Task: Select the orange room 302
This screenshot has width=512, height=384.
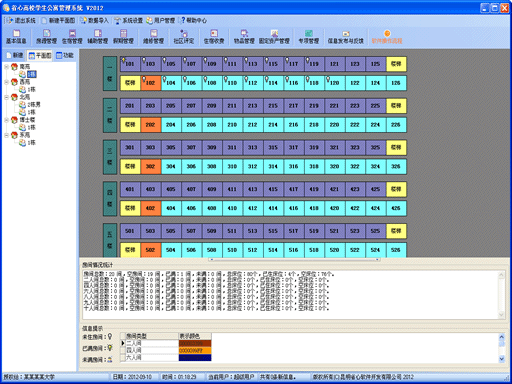Action: coord(151,166)
